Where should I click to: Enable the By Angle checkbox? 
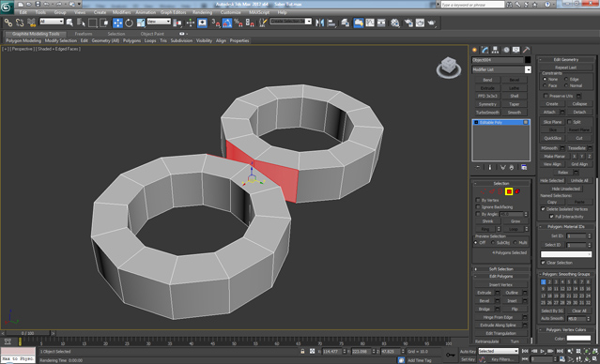(x=478, y=214)
